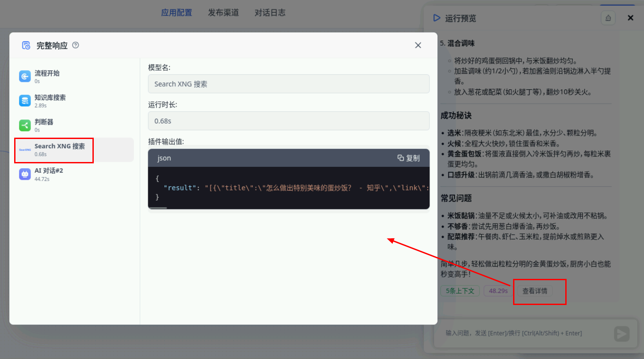Click the clear chat icon in 运行预览 header
This screenshot has width=644, height=359.
coord(608,18)
